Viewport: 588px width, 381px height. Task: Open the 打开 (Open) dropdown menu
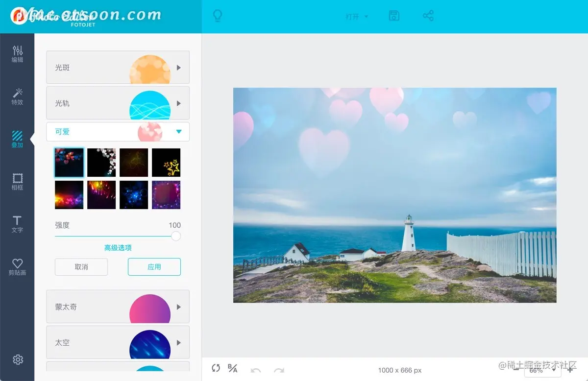(357, 16)
